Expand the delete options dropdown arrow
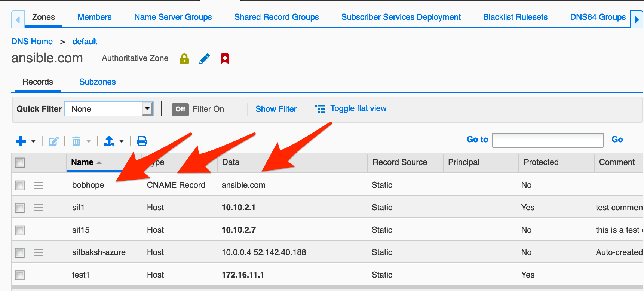The width and height of the screenshot is (644, 291). click(x=89, y=141)
